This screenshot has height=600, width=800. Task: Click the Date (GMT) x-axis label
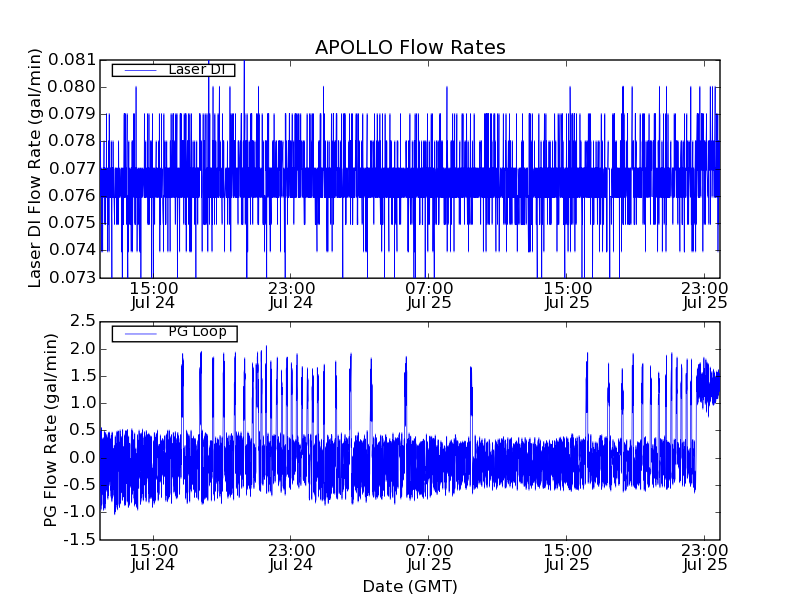coord(410,586)
